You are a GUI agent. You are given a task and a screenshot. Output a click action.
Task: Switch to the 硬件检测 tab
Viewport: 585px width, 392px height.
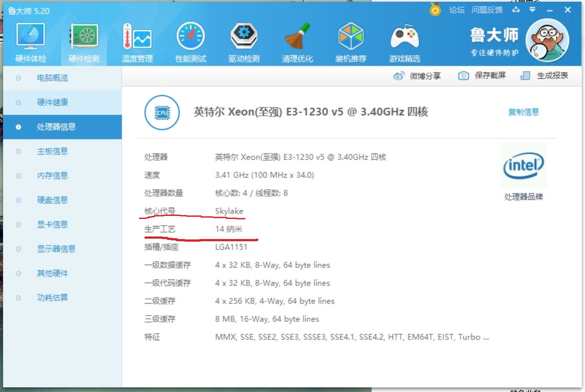[84, 41]
